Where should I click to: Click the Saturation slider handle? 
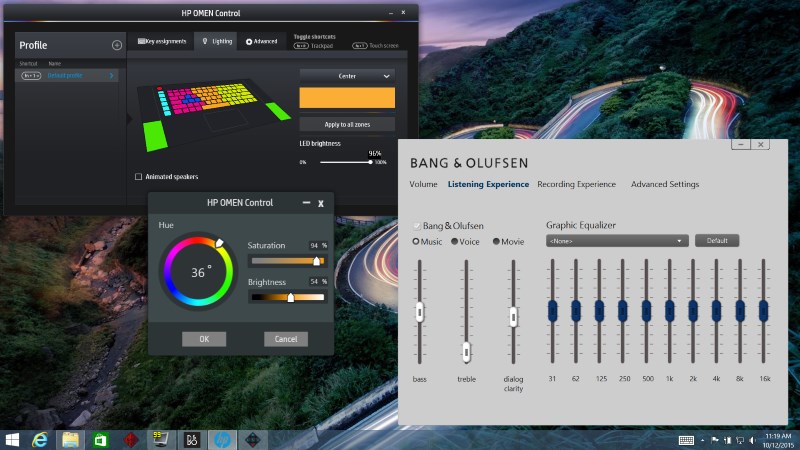pyautogui.click(x=316, y=261)
